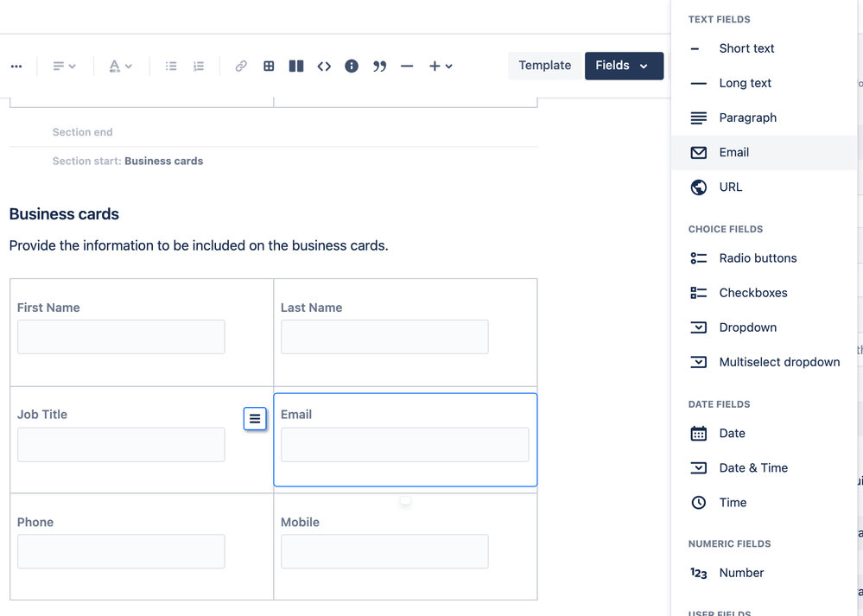Open the plus insert menu
The height and width of the screenshot is (616, 863).
click(x=441, y=66)
